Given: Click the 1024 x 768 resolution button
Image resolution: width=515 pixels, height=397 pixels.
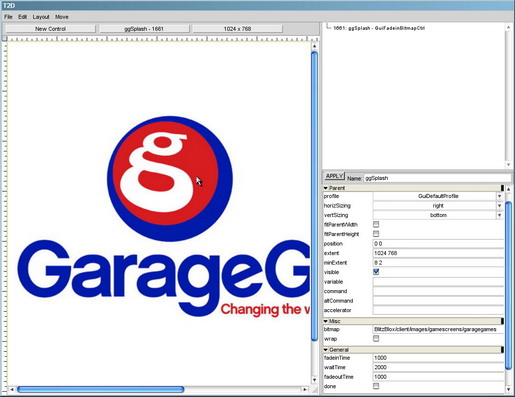Looking at the screenshot, I should [237, 29].
